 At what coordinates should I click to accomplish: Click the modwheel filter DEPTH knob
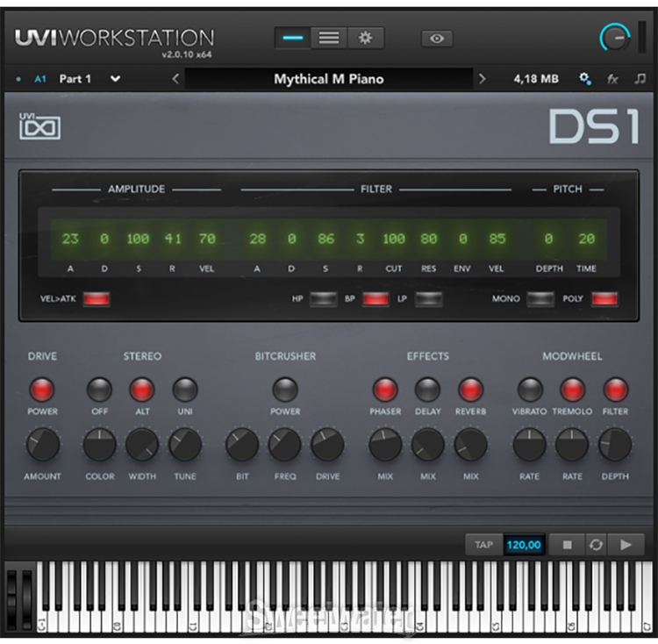coord(615,445)
